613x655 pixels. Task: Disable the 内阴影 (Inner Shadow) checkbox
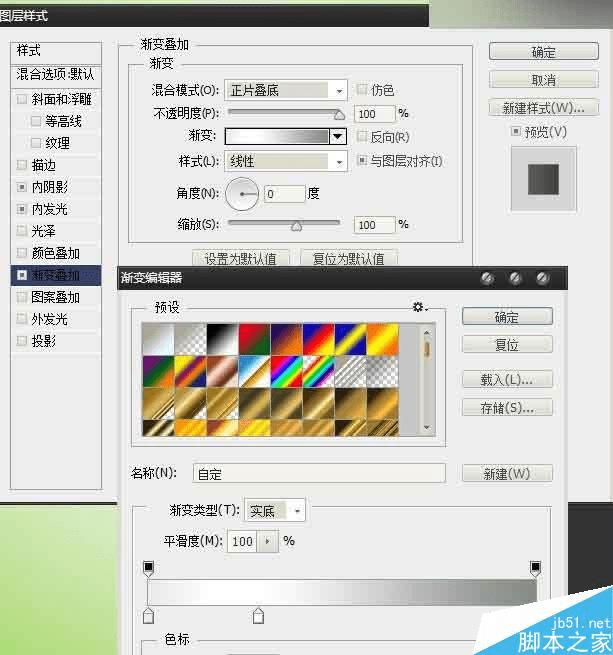click(22, 187)
